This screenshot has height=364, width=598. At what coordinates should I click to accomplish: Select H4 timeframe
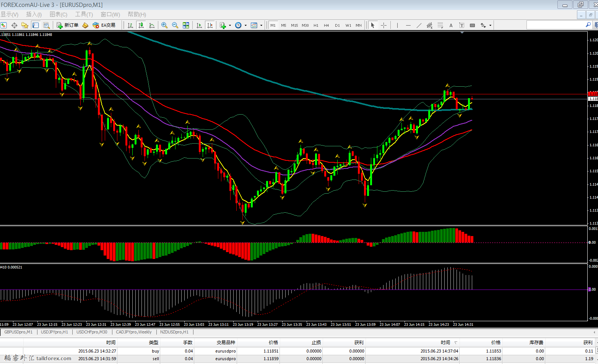pos(327,25)
